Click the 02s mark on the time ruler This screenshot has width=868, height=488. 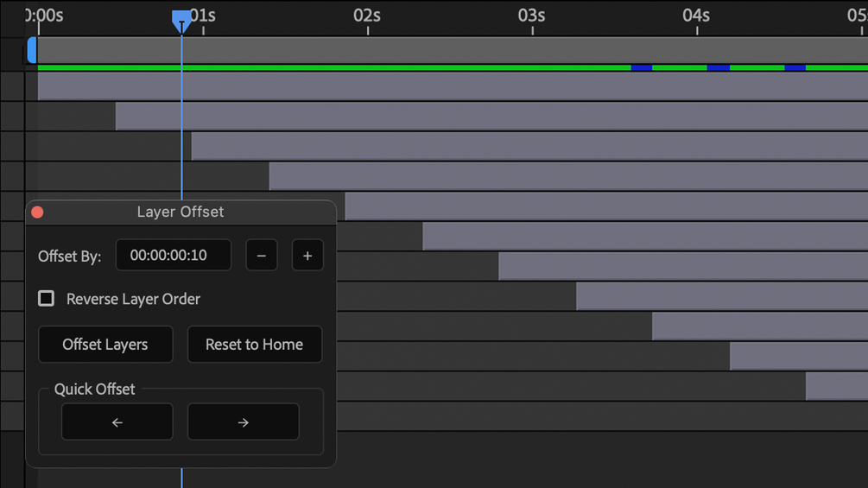click(367, 16)
